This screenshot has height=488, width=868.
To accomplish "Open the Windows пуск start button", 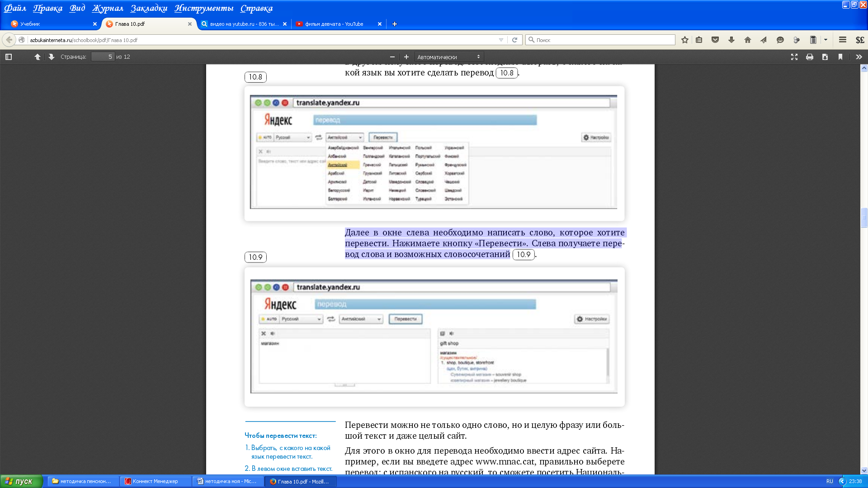I will pyautogui.click(x=21, y=481).
